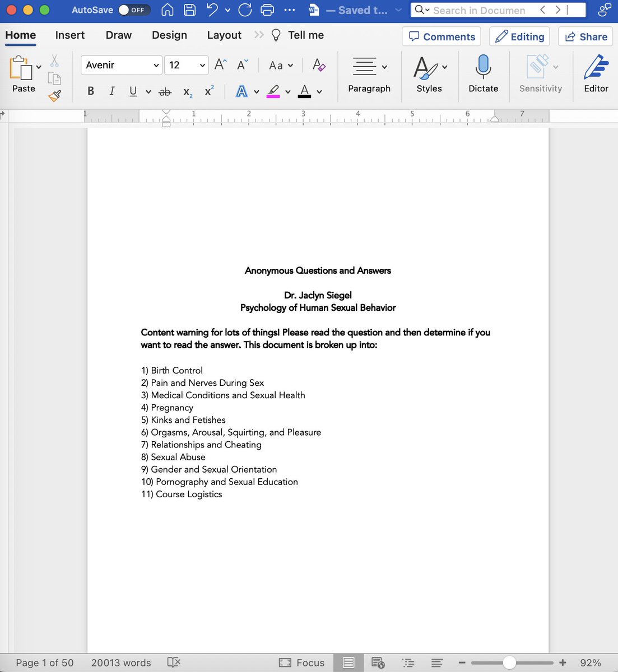Image resolution: width=618 pixels, height=672 pixels.
Task: Toggle Focus mode
Action: click(x=302, y=662)
